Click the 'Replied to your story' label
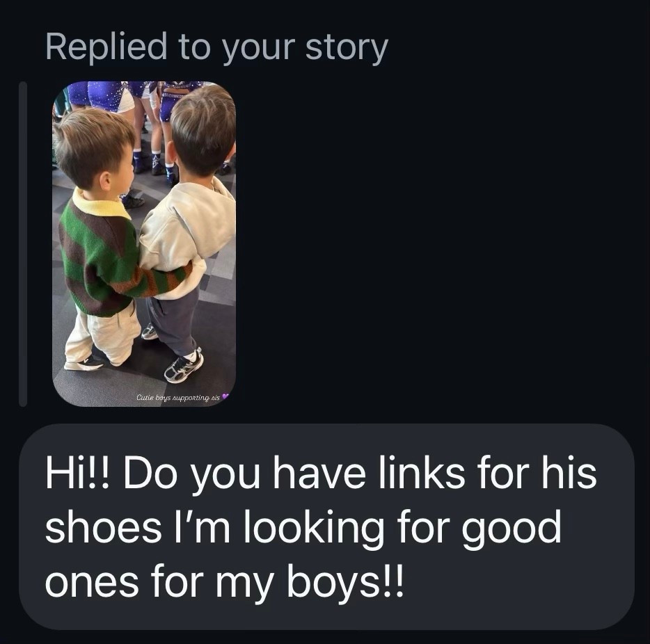 216,47
